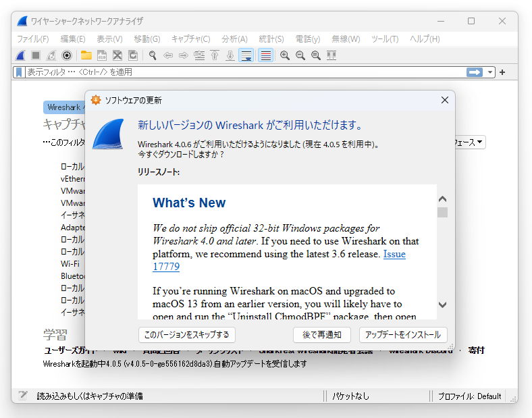Open the capture options gear icon
The height and width of the screenshot is (418, 532).
(x=67, y=55)
